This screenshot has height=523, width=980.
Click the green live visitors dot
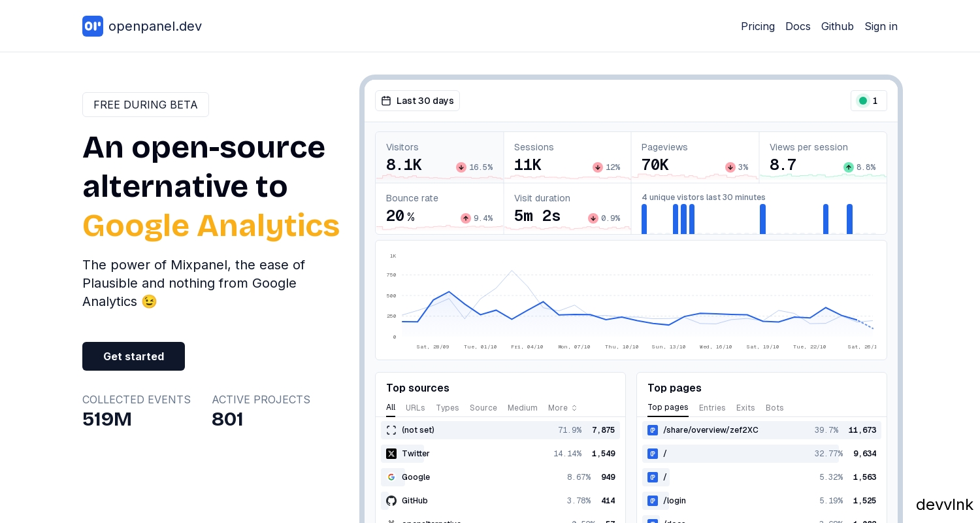pyautogui.click(x=863, y=101)
